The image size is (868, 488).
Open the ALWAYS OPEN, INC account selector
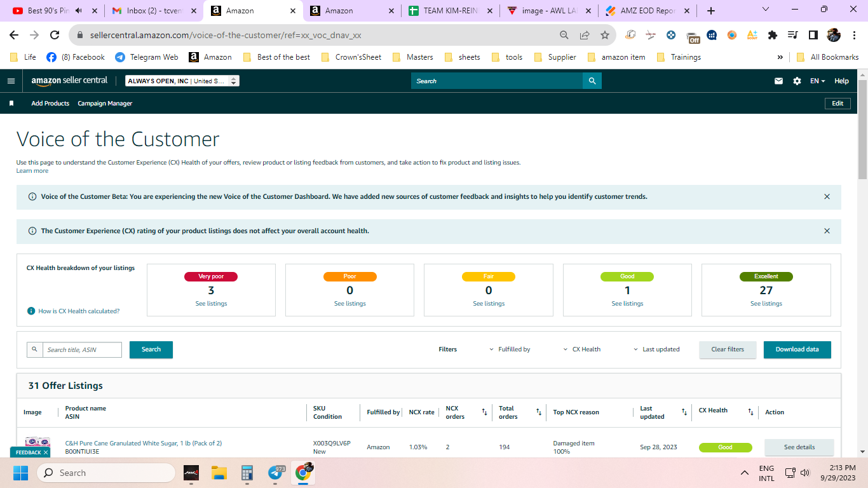pos(182,81)
